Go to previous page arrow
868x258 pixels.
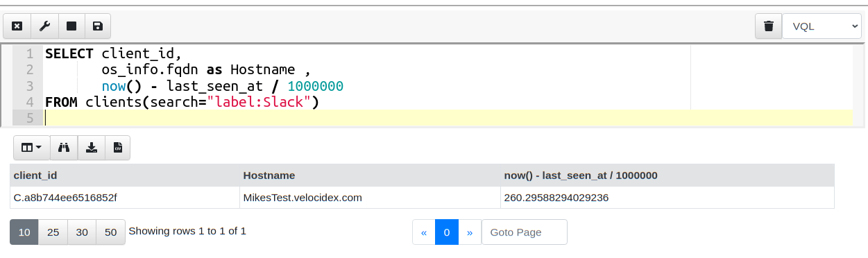(x=424, y=232)
